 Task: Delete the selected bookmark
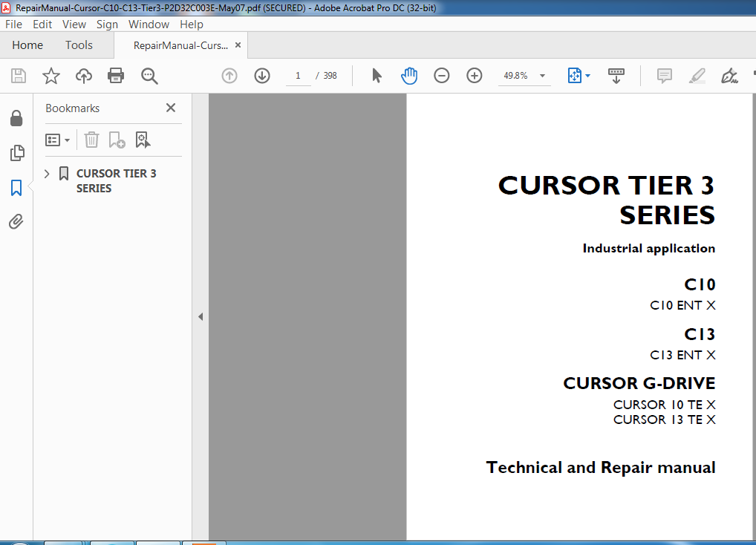[91, 140]
